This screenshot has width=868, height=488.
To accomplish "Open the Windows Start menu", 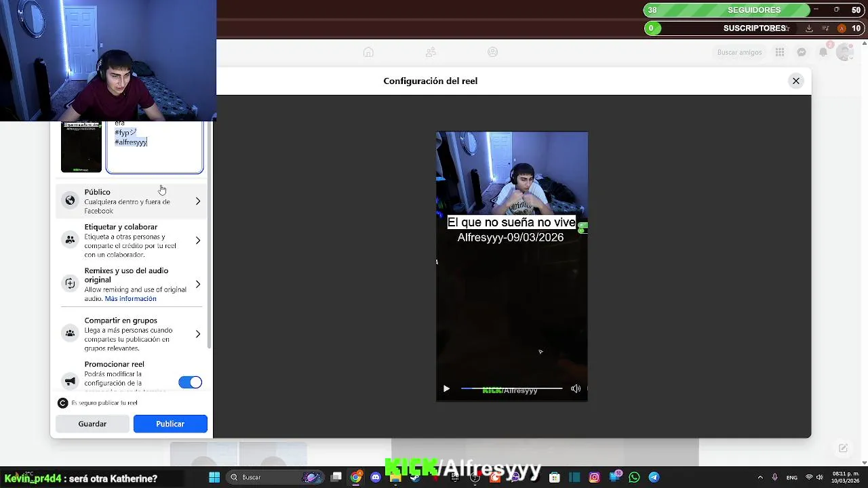I will 214,477.
